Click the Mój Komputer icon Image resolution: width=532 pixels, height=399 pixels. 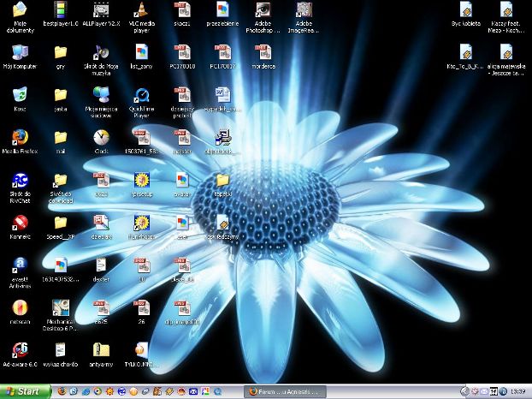[x=20, y=52]
